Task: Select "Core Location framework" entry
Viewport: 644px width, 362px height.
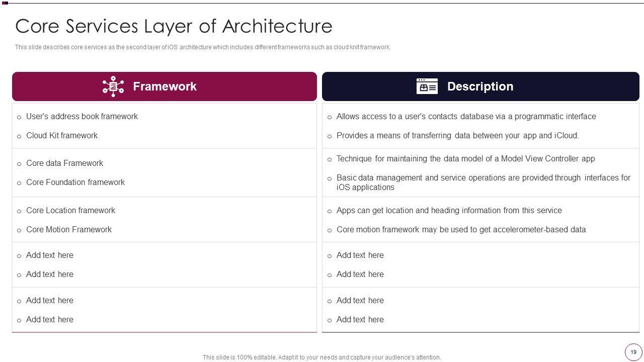Action: (x=70, y=211)
